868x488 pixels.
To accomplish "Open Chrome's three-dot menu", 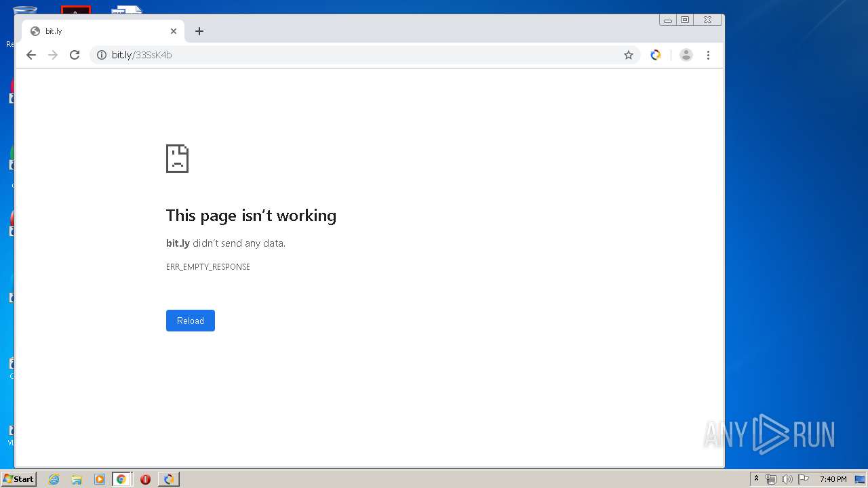I will point(708,55).
